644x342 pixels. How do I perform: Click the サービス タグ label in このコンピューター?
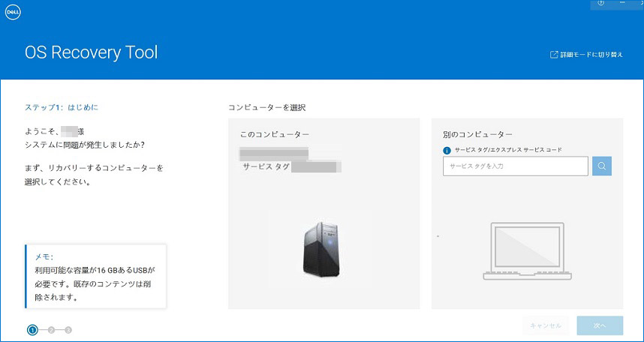[266, 166]
